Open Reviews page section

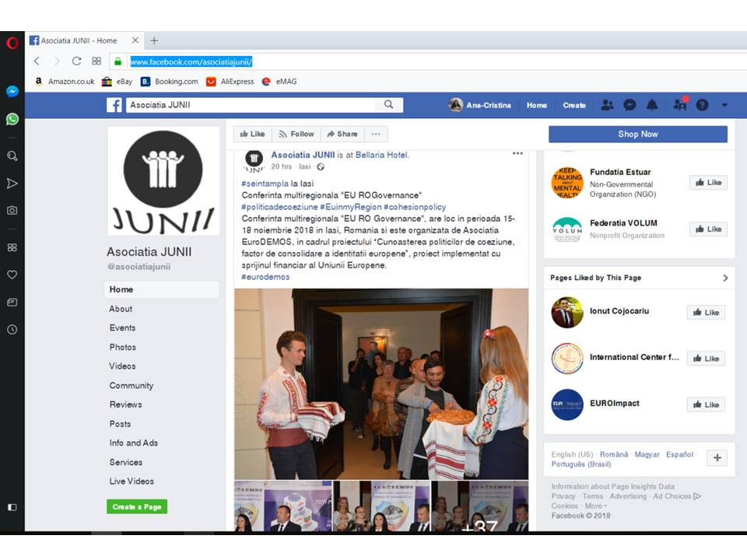126,404
